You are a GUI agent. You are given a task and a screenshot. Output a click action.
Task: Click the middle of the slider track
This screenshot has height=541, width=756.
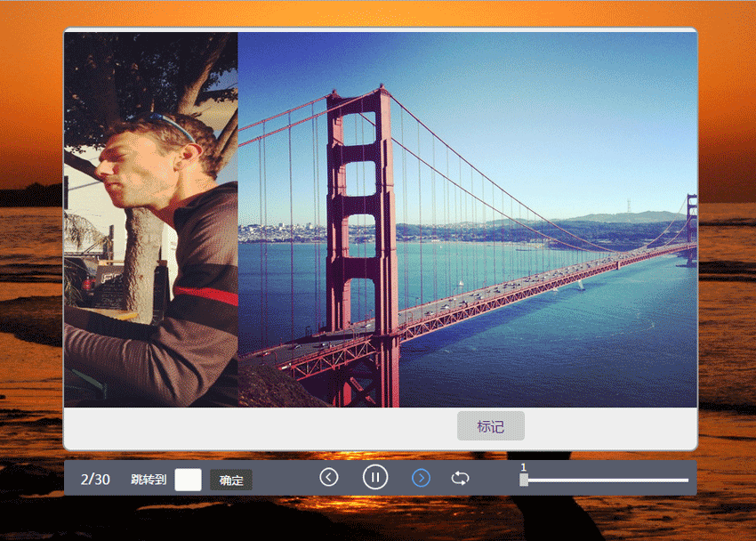click(x=605, y=480)
